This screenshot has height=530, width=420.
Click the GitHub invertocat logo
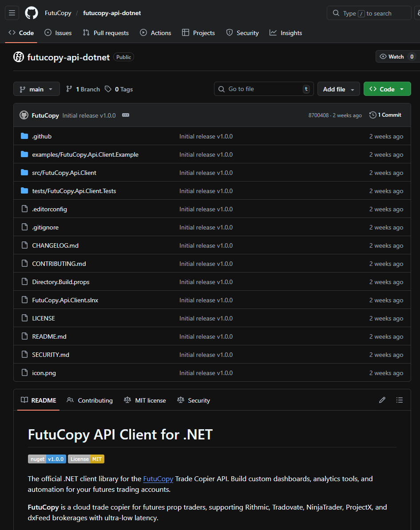click(x=31, y=12)
